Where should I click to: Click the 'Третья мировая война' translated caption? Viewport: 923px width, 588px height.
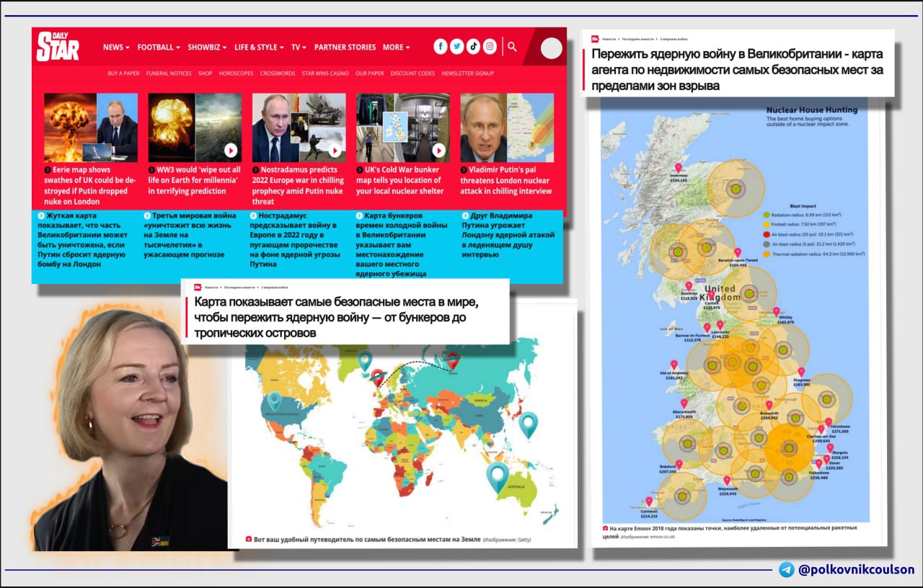[x=191, y=235]
